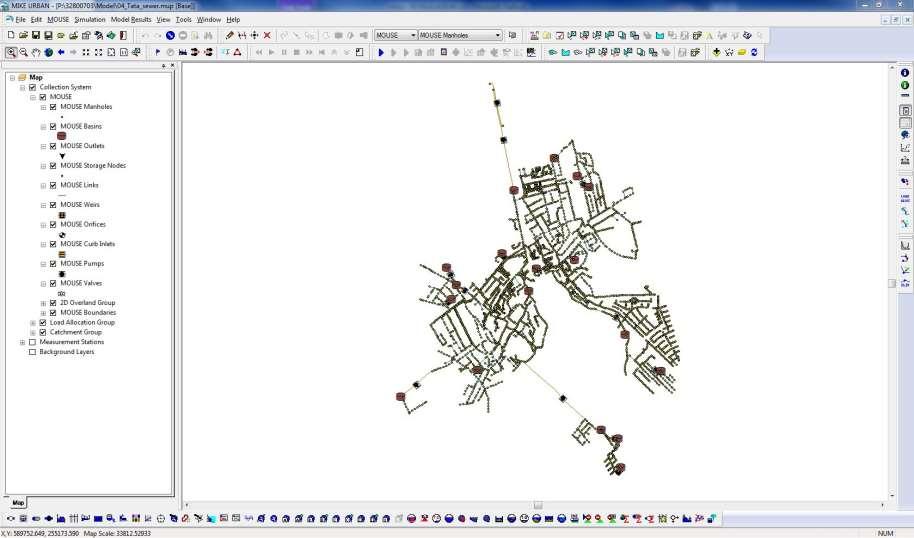Hide the MOUSE Links layer
Screen dimensions: 914x538
tap(53, 185)
